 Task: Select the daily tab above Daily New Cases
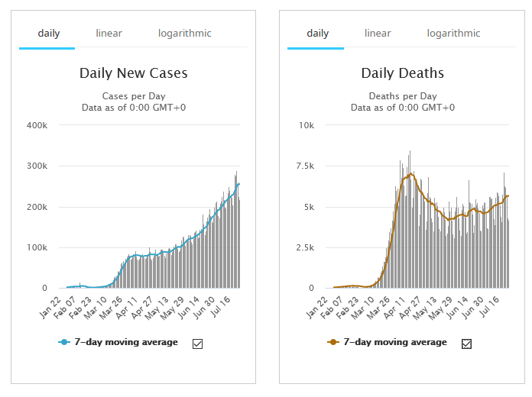point(47,34)
